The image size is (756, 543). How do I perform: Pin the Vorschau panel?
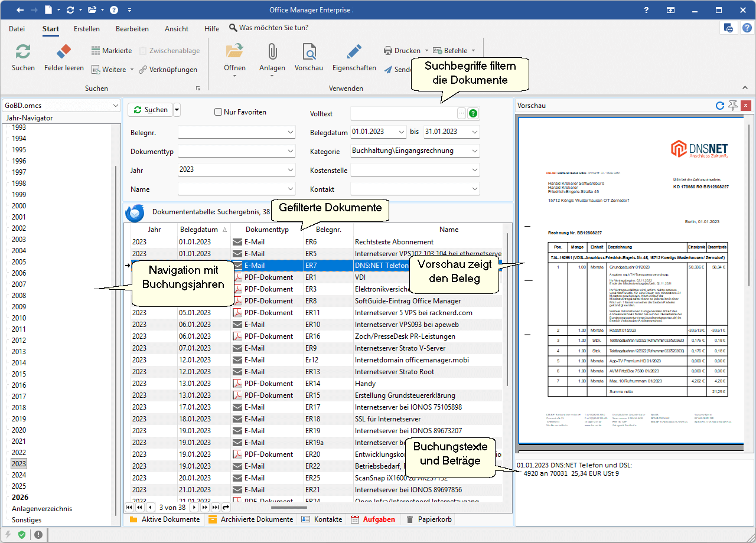coord(733,106)
